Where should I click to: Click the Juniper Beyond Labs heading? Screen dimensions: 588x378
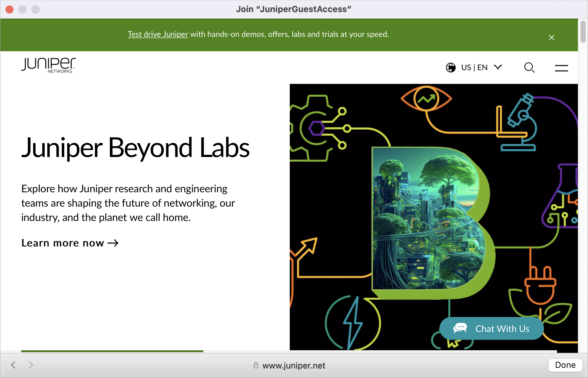(135, 148)
